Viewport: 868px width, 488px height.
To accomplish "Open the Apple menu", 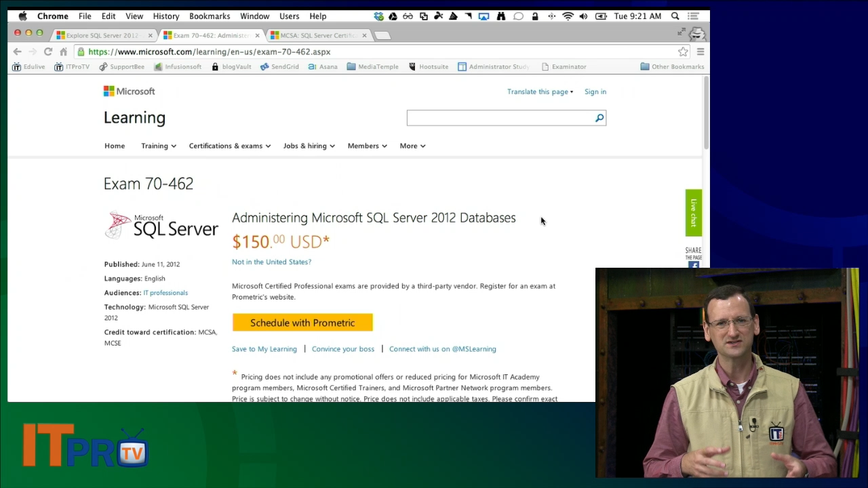I will click(x=22, y=16).
